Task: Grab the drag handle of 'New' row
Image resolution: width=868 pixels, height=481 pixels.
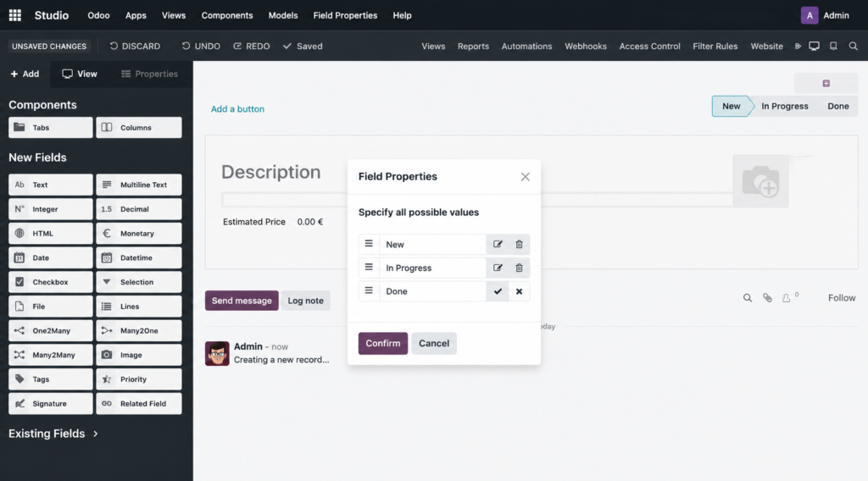Action: 369,244
